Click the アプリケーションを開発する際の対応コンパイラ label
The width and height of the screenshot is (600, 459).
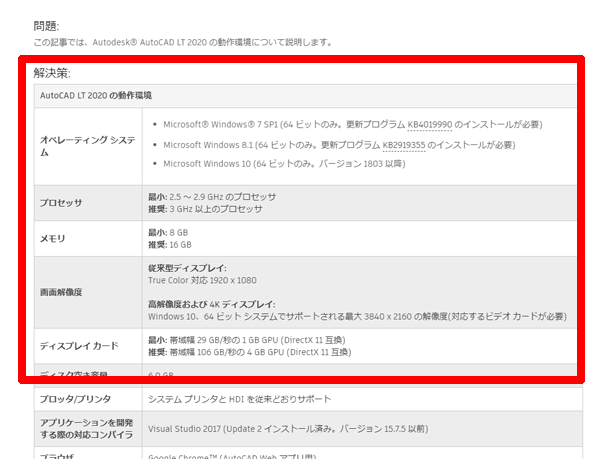(x=86, y=429)
